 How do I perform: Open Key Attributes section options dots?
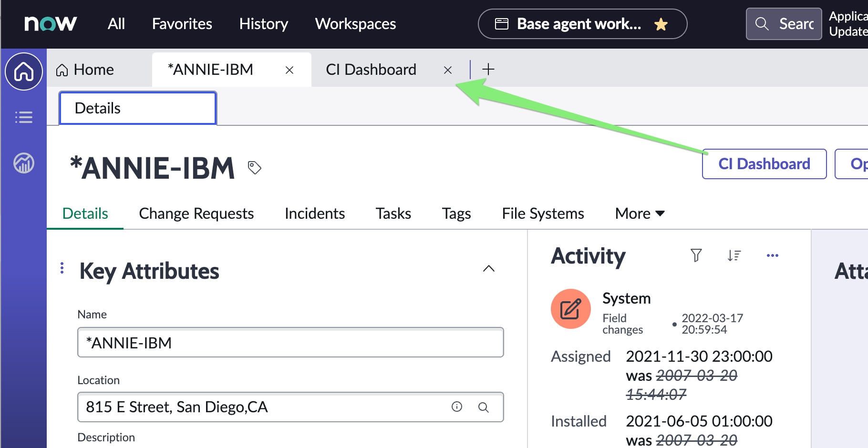tap(62, 268)
